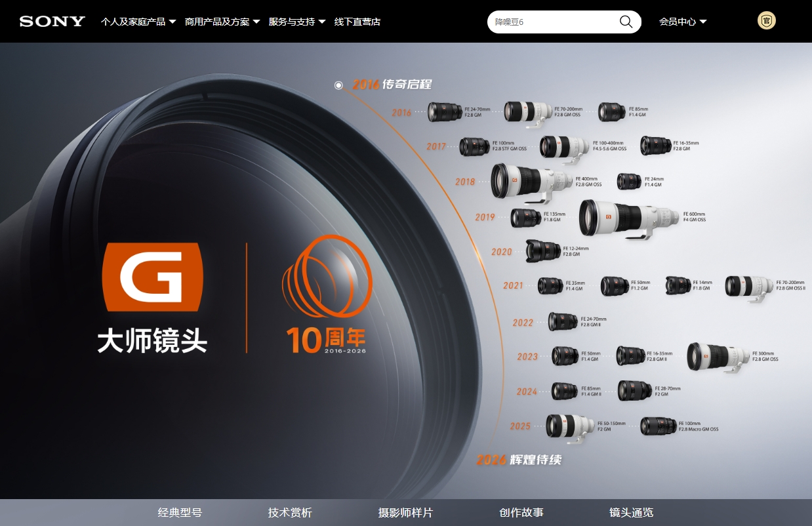Switch to the 经典型号 tab
The image size is (812, 526).
[x=180, y=512]
